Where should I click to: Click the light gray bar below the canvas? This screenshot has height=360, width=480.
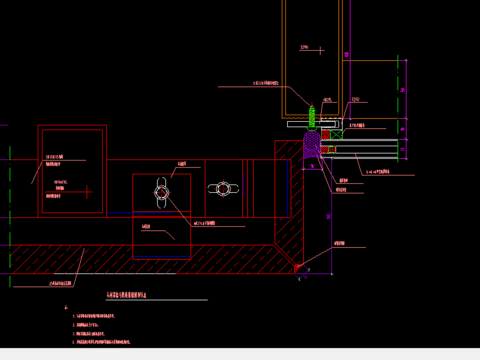240,354
